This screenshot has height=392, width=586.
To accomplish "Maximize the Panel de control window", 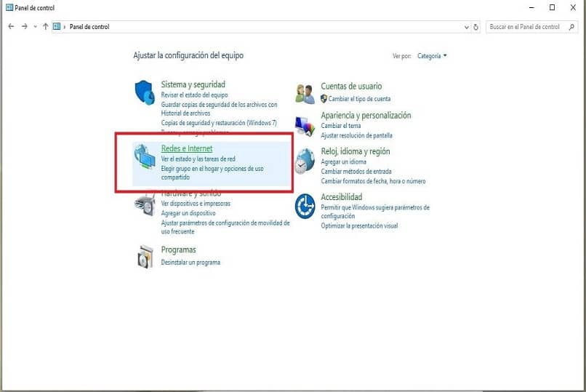I will [x=552, y=7].
